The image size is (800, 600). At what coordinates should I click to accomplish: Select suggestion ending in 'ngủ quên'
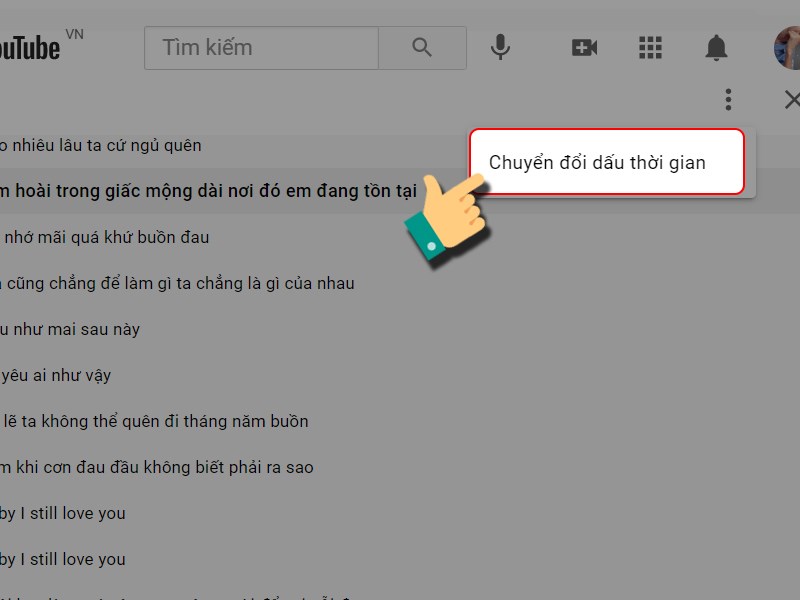pos(100,145)
